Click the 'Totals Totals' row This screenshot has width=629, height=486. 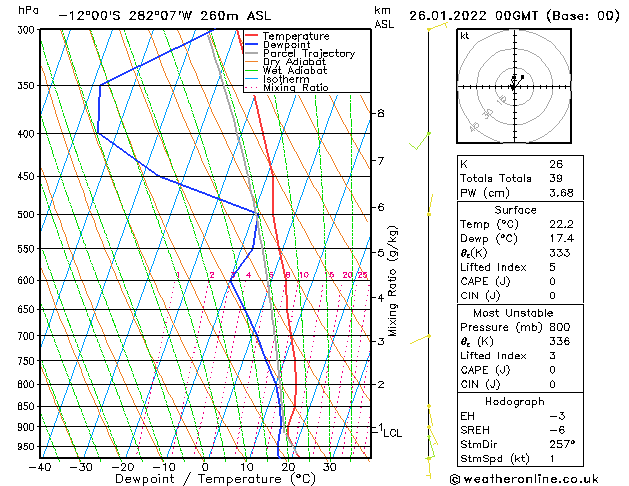[520, 178]
